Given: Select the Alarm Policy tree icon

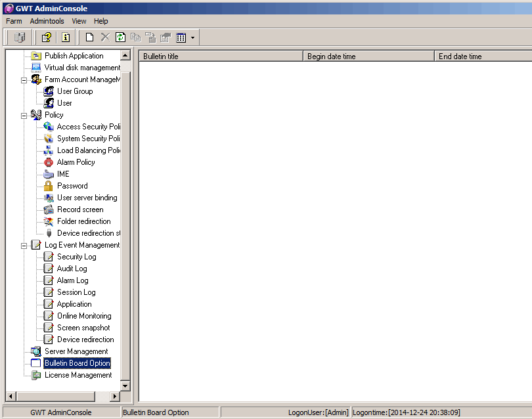Looking at the screenshot, I should pyautogui.click(x=49, y=162).
